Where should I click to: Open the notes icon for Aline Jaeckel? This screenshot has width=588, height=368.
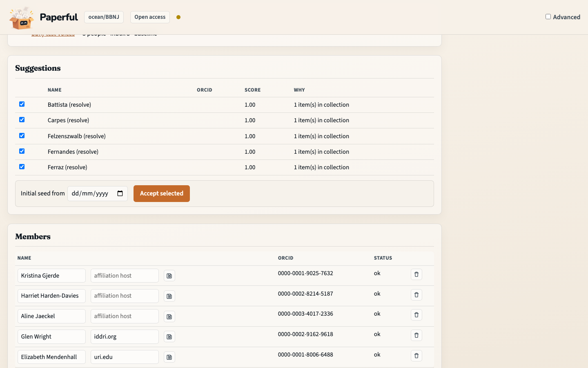click(x=169, y=316)
